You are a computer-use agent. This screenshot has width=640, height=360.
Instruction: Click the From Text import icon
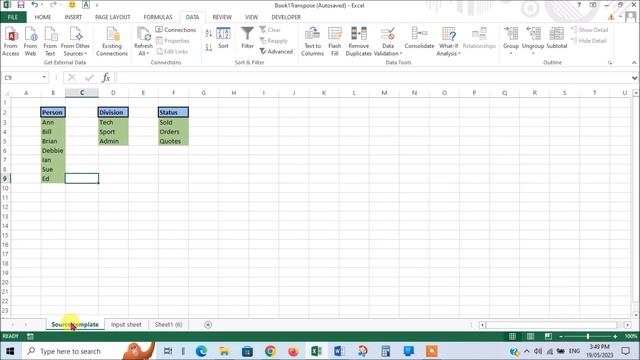(x=50, y=41)
